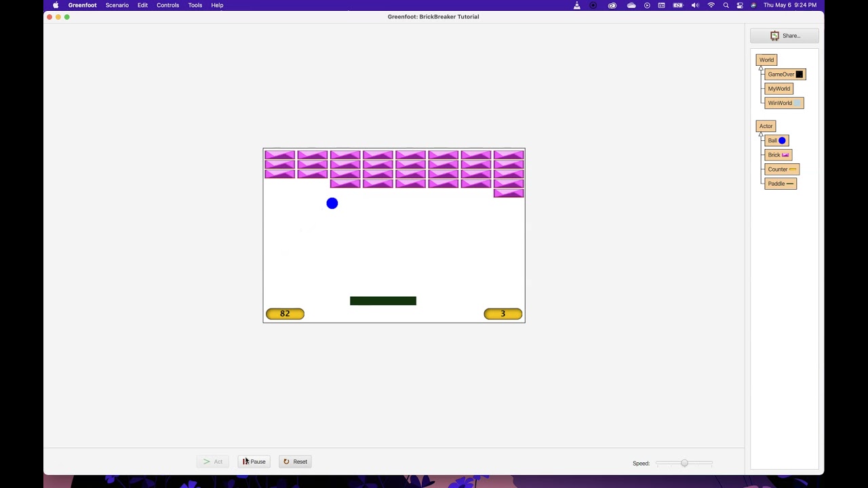
Task: Select the MyWorld class
Action: [x=778, y=89]
